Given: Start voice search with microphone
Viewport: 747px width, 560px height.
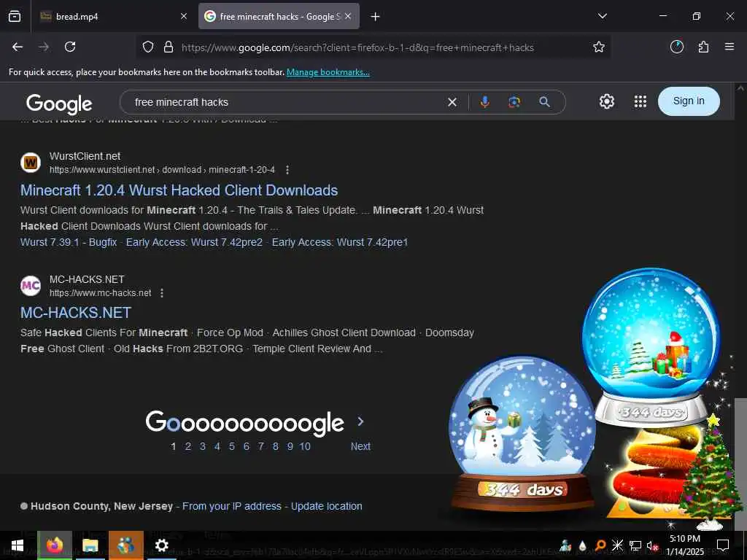Looking at the screenshot, I should (485, 102).
